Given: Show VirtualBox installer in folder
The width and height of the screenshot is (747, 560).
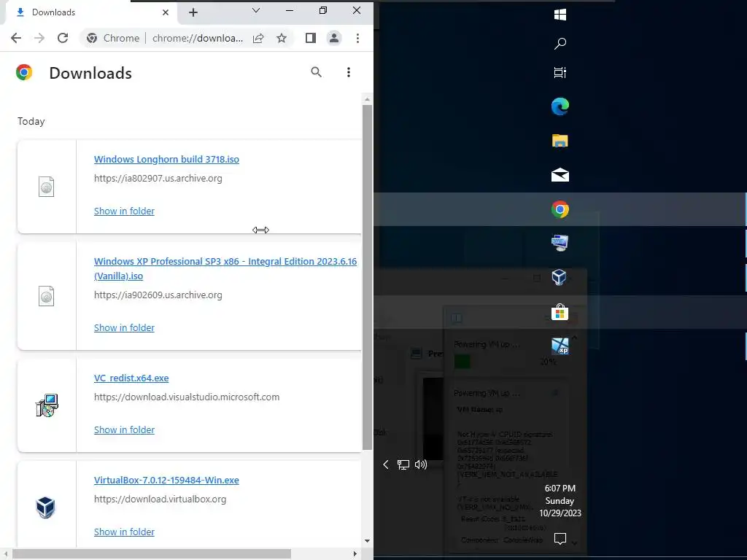Looking at the screenshot, I should click(x=124, y=532).
